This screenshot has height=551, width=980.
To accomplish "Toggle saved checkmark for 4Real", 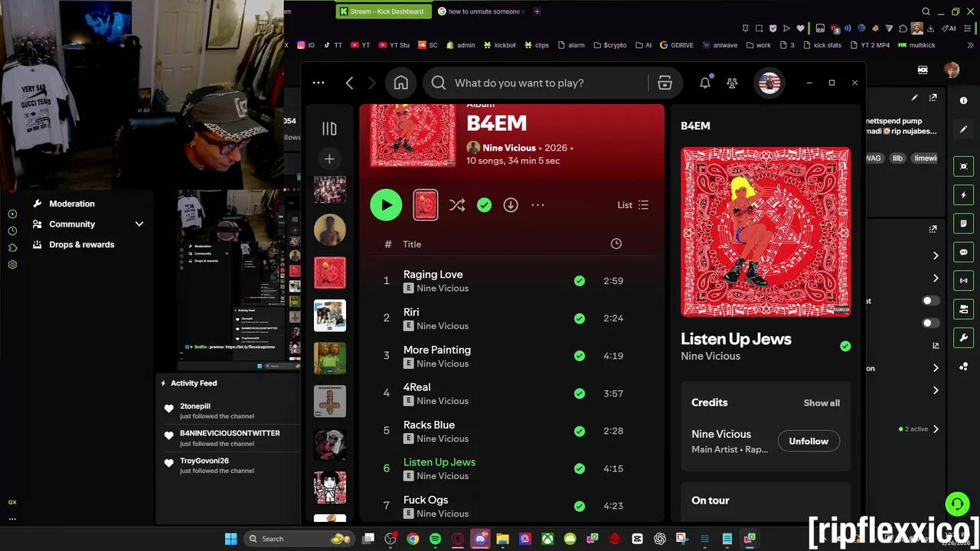I will tap(580, 393).
